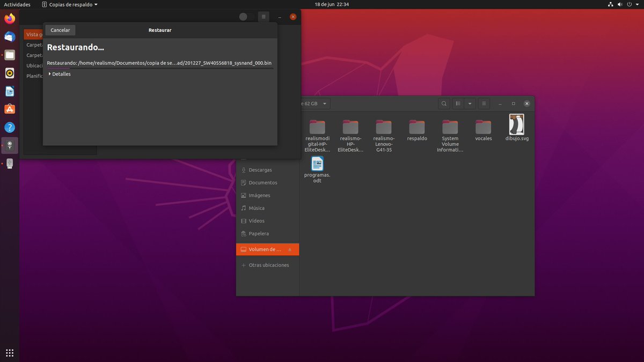The image size is (644, 362).
Task: Click the Restaurando file path text
Action: click(159, 63)
